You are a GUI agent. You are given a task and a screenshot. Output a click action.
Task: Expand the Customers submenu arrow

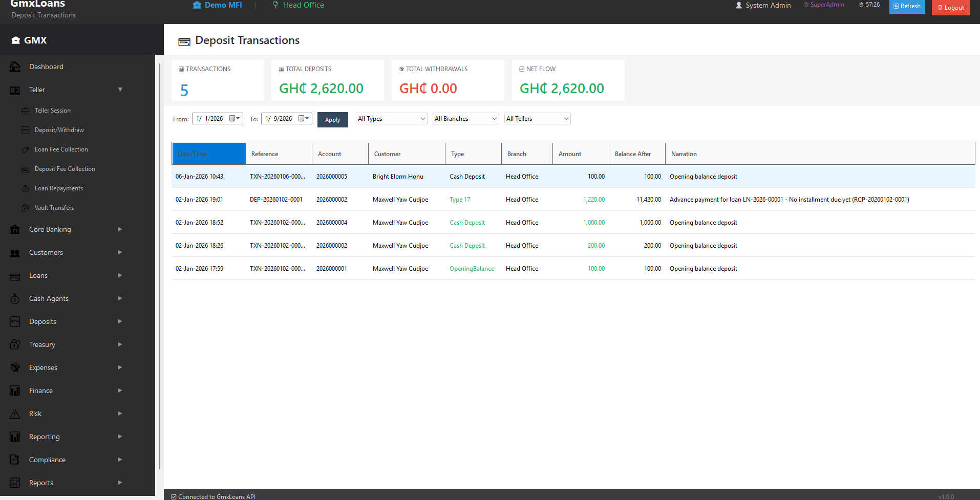[120, 252]
